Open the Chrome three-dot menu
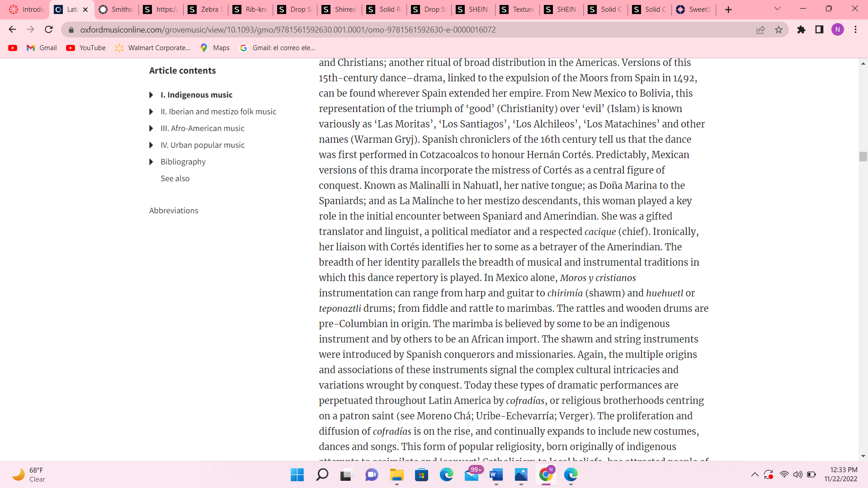868x488 pixels. click(x=855, y=30)
